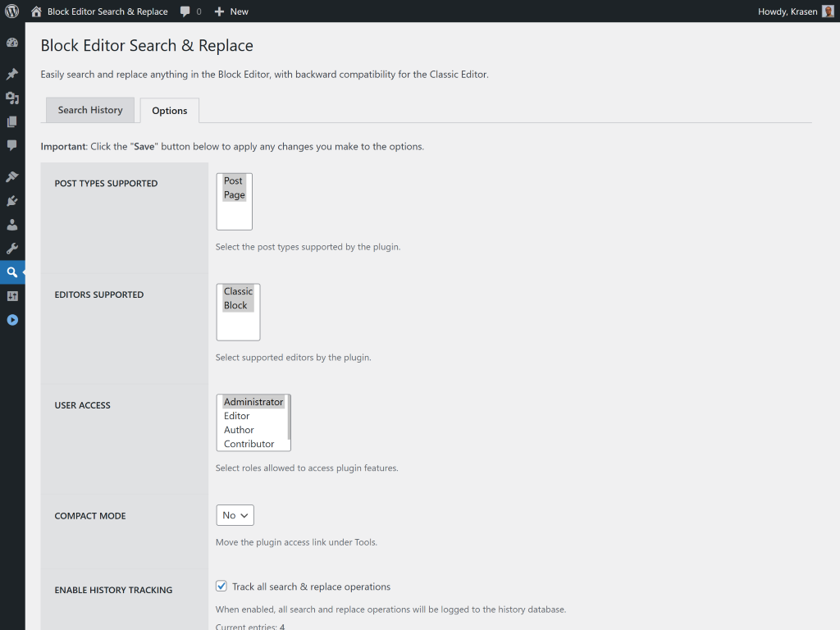Open Pages icon in sidebar
840x630 pixels.
[12, 122]
